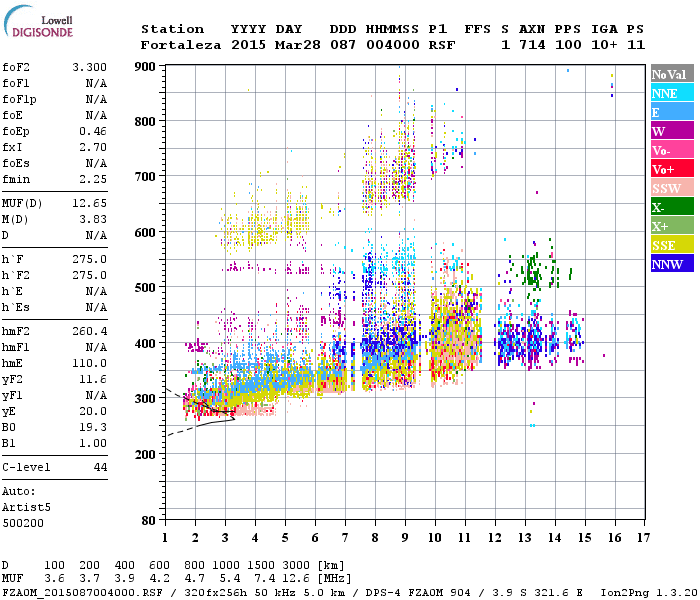Select the X+ light green legend swatch

pyautogui.click(x=672, y=226)
